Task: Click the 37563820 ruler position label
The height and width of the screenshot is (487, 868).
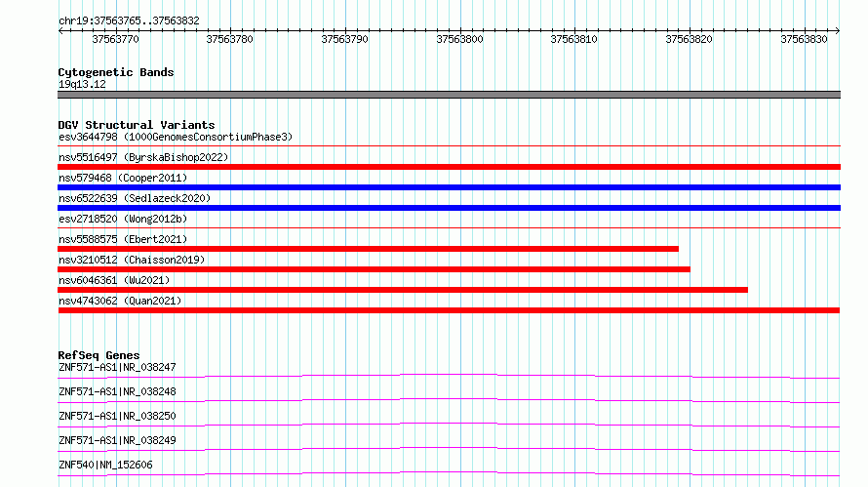Action: (x=690, y=39)
